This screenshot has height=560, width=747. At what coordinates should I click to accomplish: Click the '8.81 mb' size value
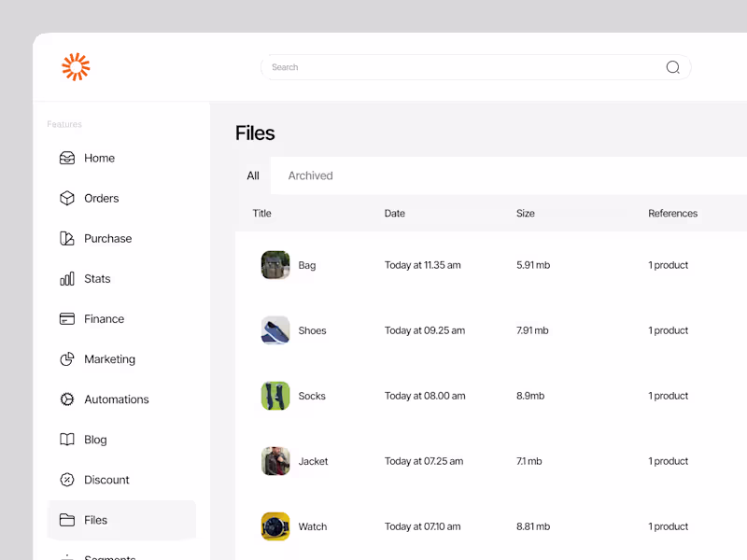click(x=533, y=526)
